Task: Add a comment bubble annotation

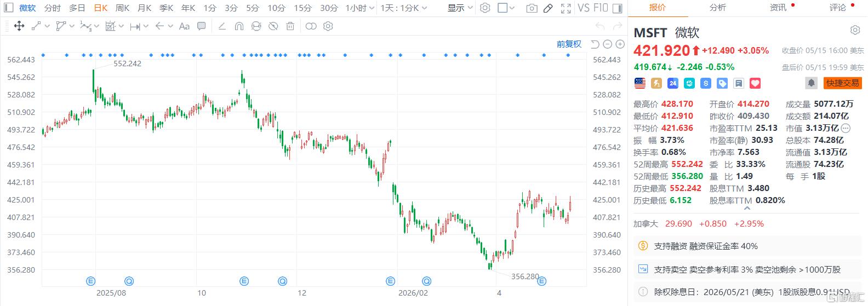Action: (x=202, y=26)
